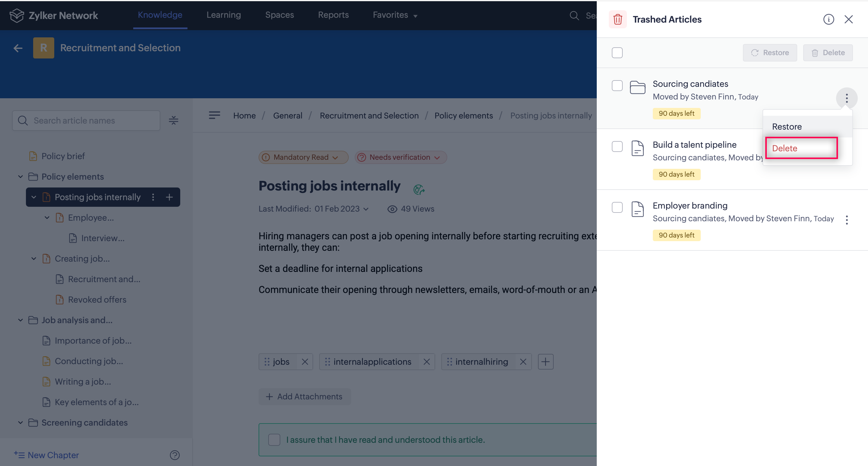The height and width of the screenshot is (466, 868).
Task: Tick the Build a talent pipeline checkbox
Action: 617,146
